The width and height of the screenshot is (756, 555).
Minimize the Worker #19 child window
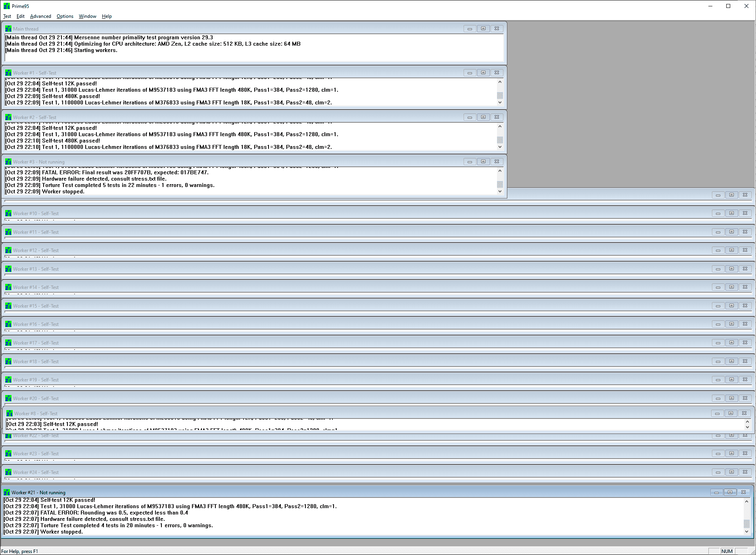[x=718, y=380]
